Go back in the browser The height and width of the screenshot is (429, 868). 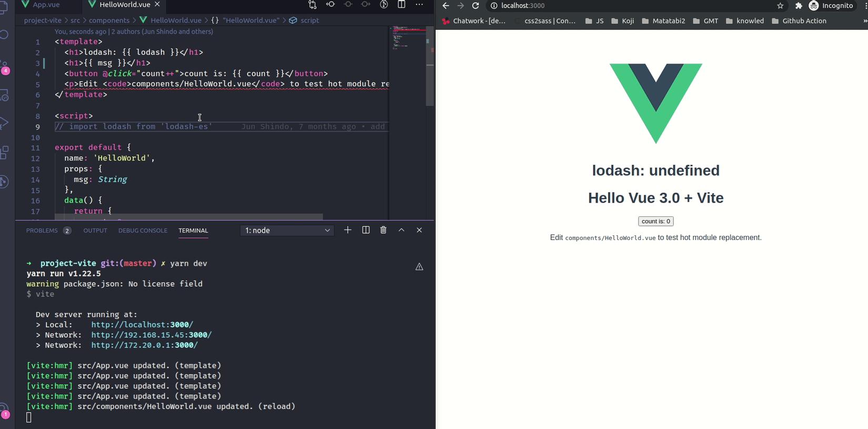(446, 6)
